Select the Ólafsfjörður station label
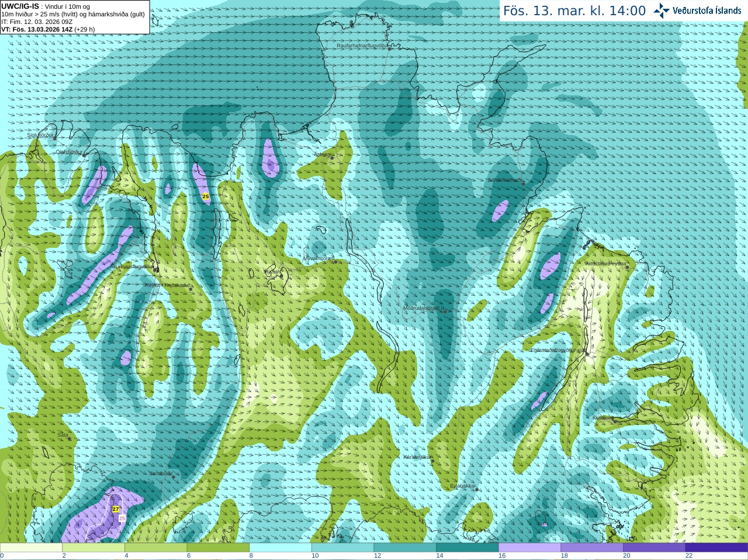Image resolution: width=748 pixels, height=560 pixels. (68, 152)
